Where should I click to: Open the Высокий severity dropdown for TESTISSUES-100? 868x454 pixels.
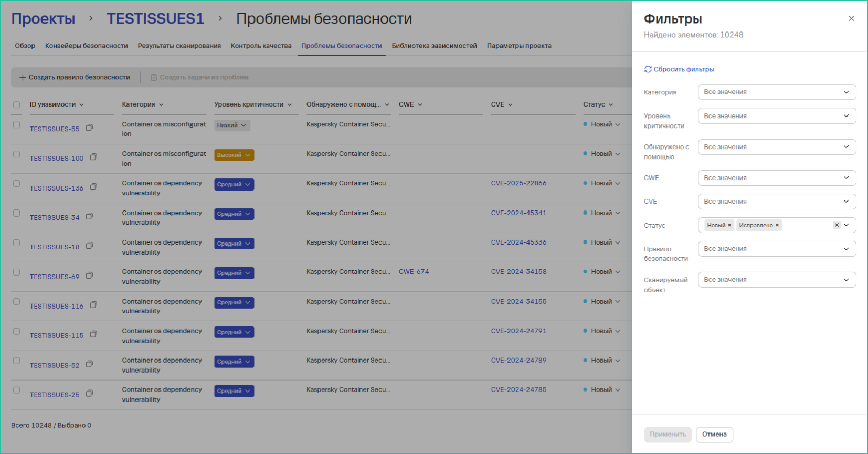point(234,155)
